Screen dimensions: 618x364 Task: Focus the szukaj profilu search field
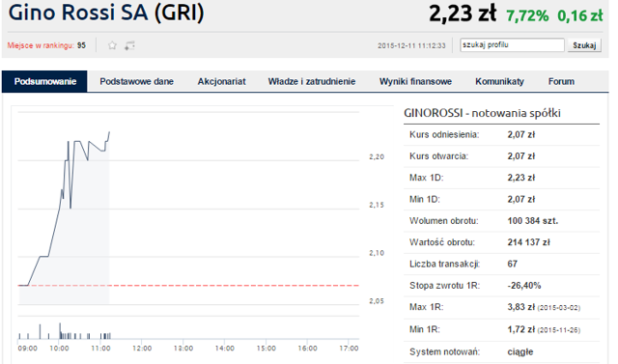[x=512, y=45]
